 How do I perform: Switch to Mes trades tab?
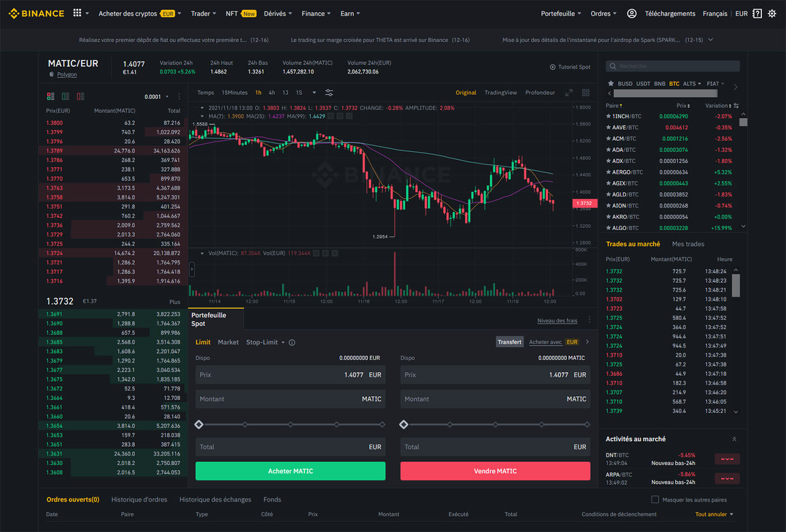pyautogui.click(x=688, y=244)
